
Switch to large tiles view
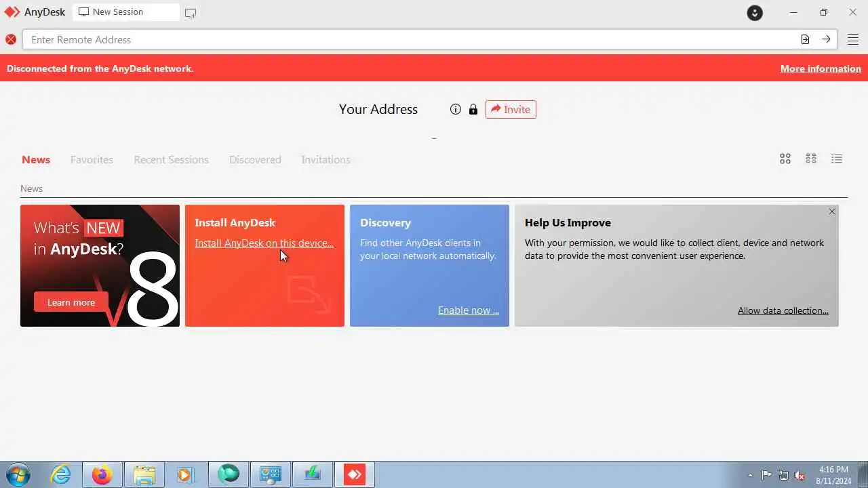[785, 159]
